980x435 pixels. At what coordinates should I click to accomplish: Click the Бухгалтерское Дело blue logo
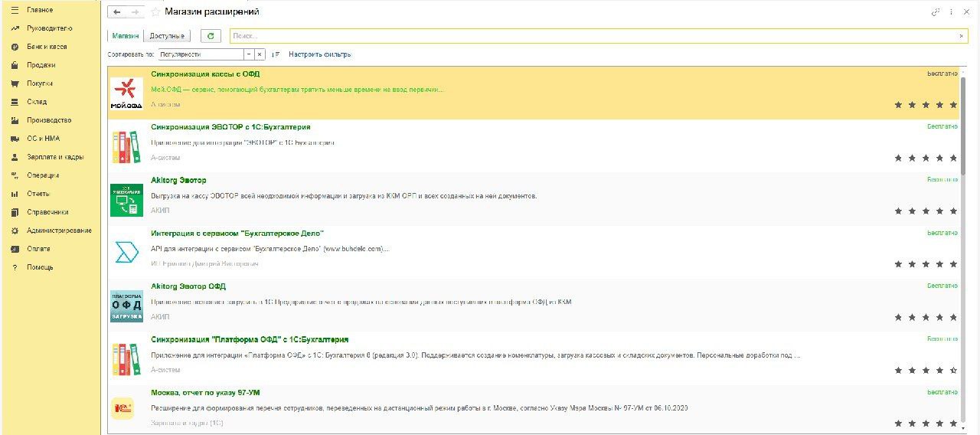click(126, 252)
